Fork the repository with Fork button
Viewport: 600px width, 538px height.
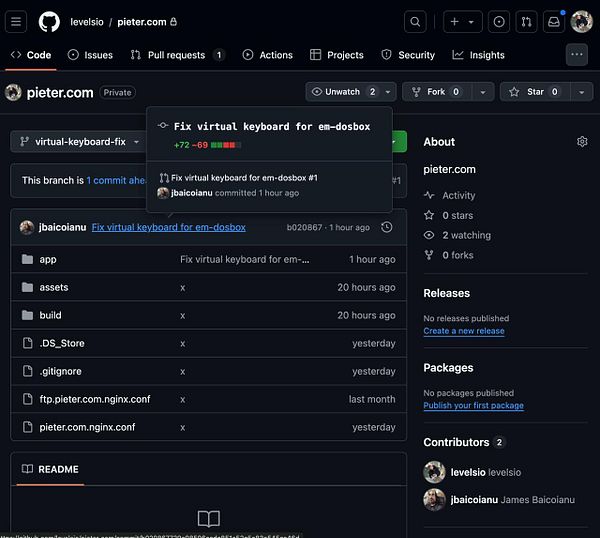coord(436,92)
